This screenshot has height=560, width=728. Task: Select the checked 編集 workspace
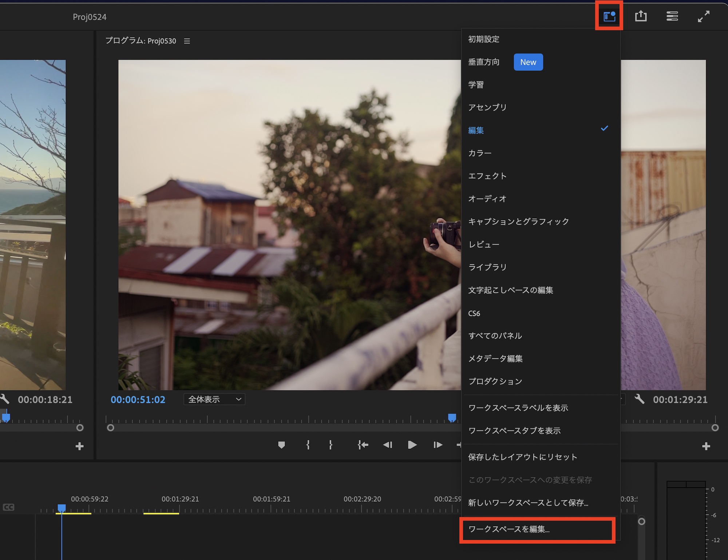pyautogui.click(x=476, y=130)
